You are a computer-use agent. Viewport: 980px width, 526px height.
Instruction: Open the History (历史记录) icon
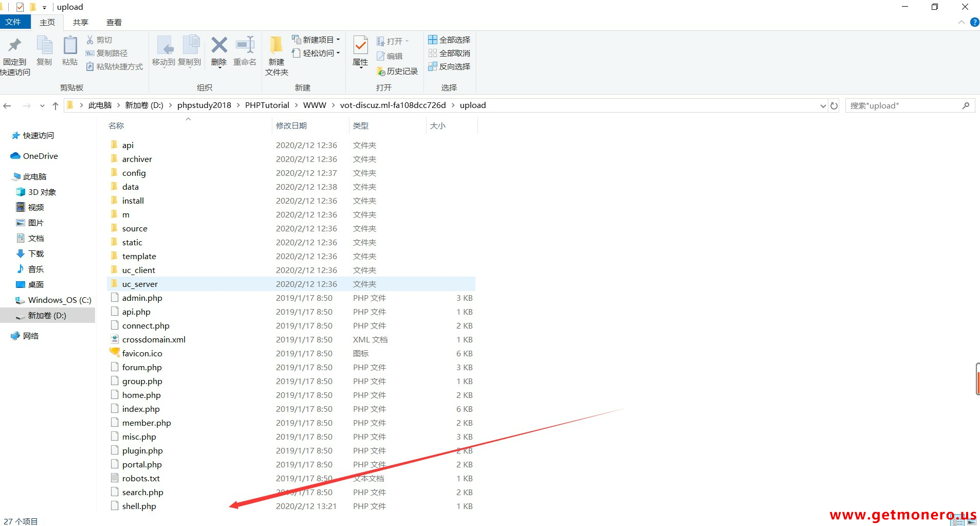[x=397, y=71]
